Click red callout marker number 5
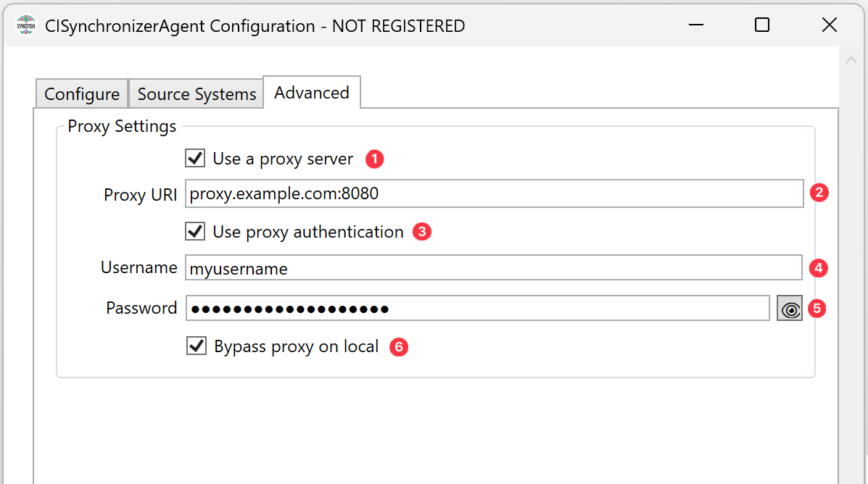868x484 pixels. [817, 309]
